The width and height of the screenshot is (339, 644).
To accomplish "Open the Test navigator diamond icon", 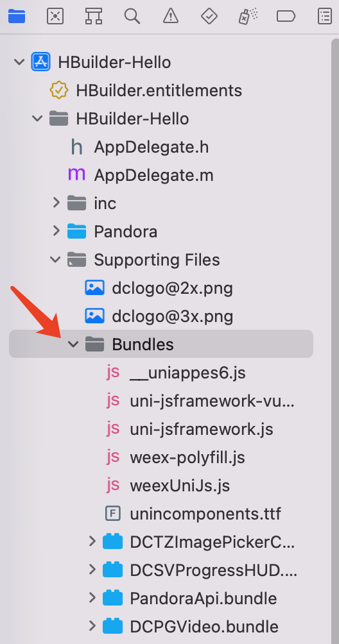I will [x=209, y=17].
